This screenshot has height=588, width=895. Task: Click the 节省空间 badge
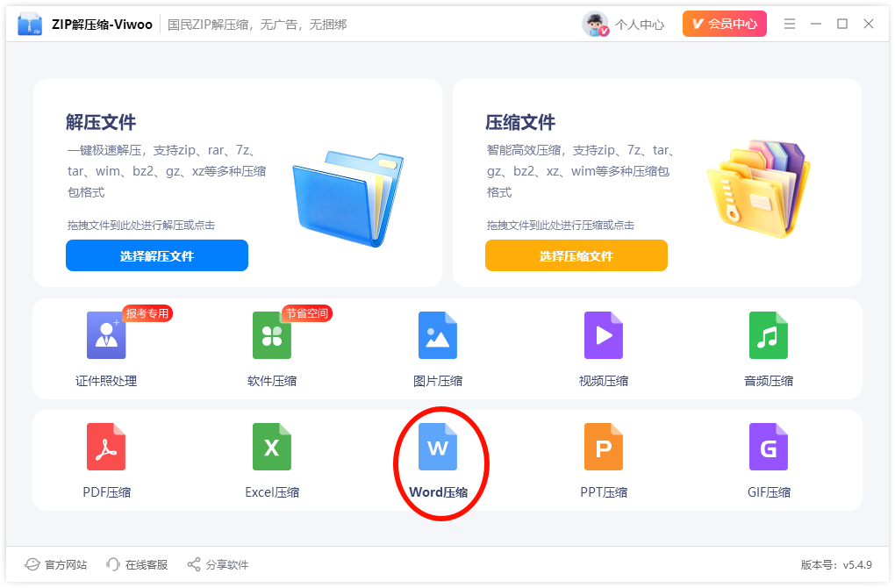[x=307, y=313]
